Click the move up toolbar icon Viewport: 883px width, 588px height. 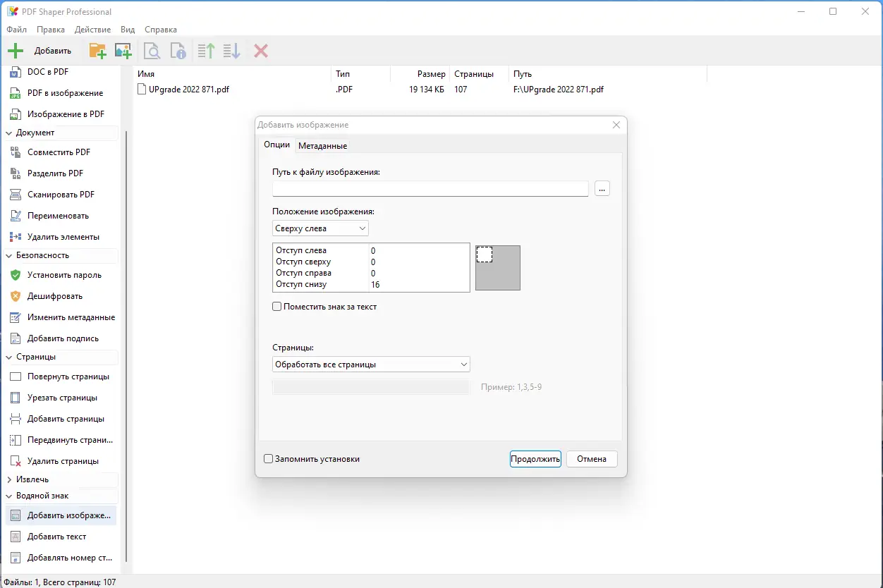[x=206, y=51]
